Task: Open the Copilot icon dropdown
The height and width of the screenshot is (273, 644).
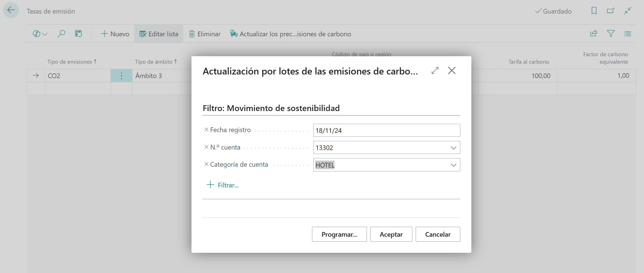Action: coord(40,34)
